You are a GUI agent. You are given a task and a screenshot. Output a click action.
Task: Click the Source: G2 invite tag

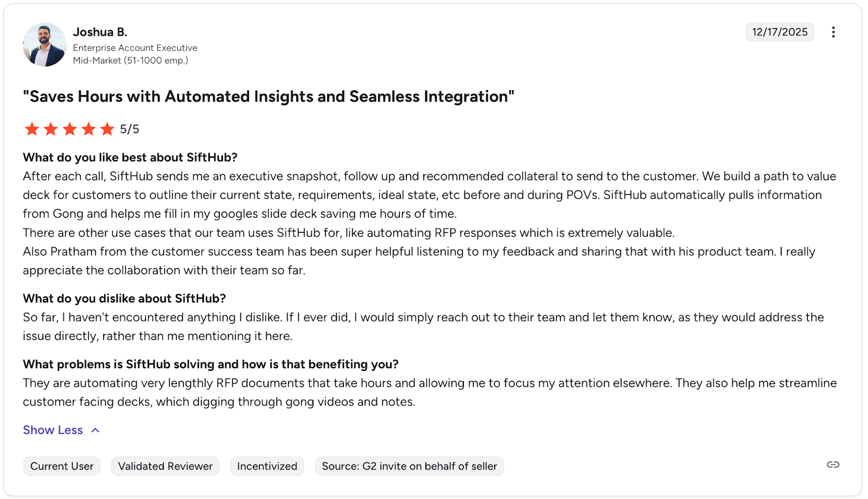click(409, 466)
